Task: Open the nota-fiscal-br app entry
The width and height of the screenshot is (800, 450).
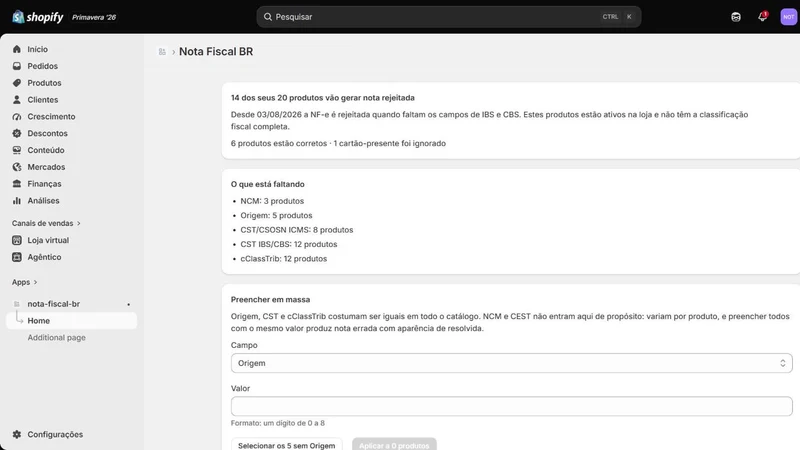Action: 54,304
